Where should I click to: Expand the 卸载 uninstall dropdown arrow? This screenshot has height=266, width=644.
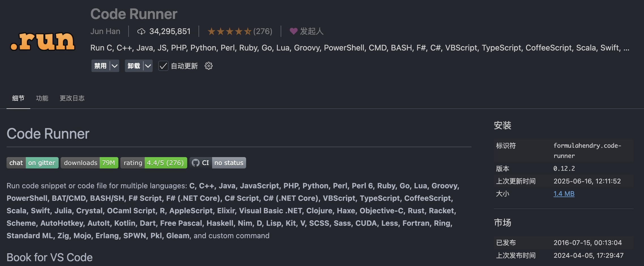pyautogui.click(x=148, y=66)
